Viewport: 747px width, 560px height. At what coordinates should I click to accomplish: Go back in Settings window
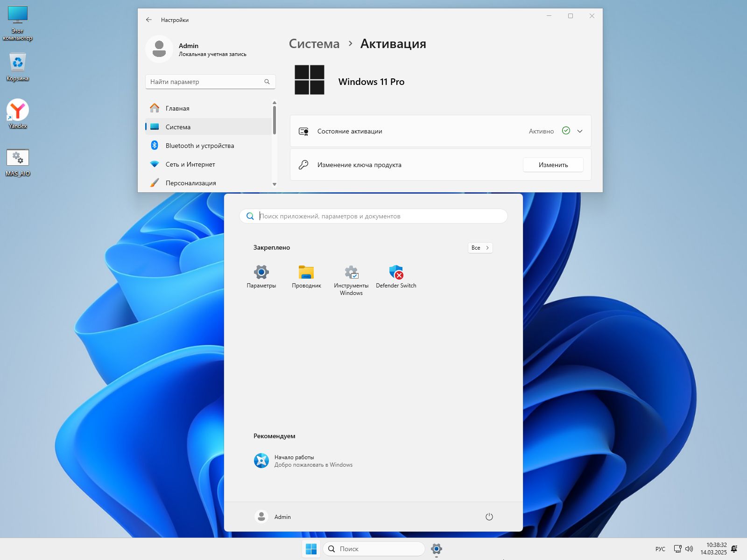click(x=148, y=20)
